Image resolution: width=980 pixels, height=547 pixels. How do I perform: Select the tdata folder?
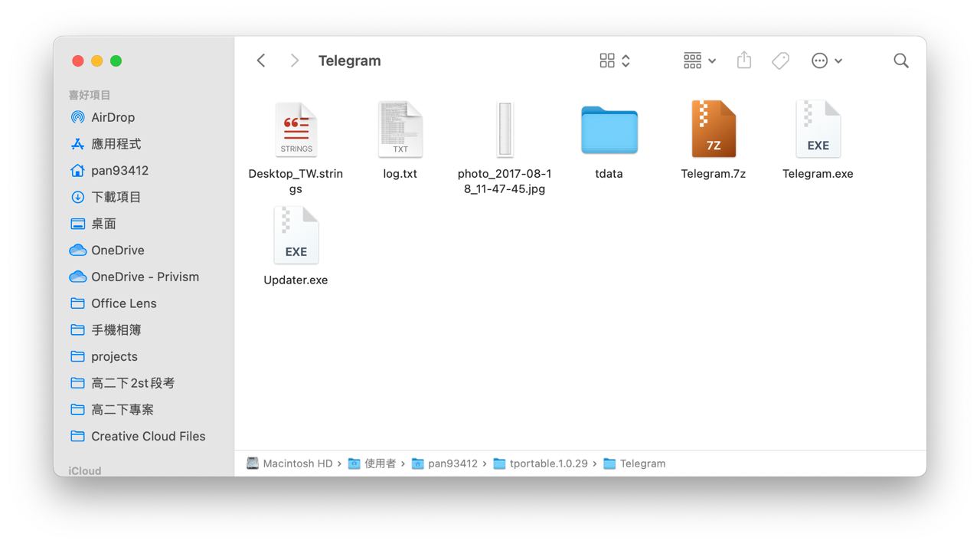point(609,130)
